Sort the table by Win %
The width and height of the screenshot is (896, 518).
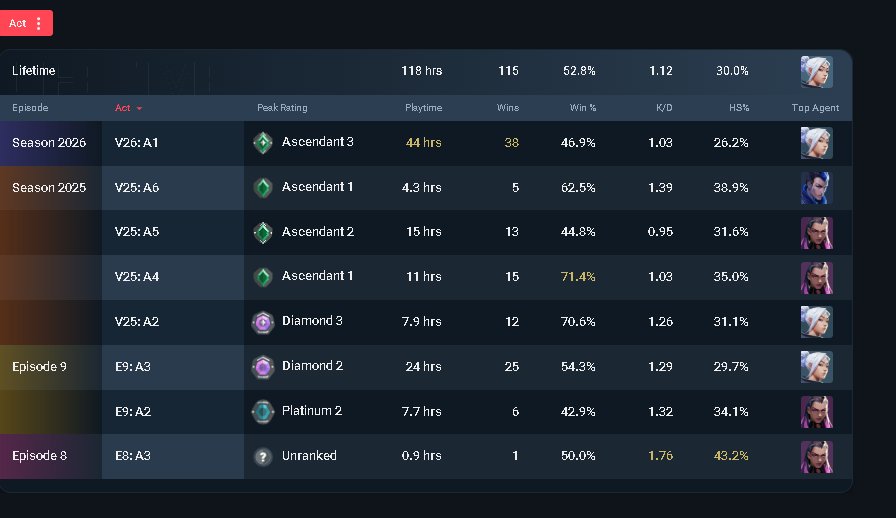point(583,107)
